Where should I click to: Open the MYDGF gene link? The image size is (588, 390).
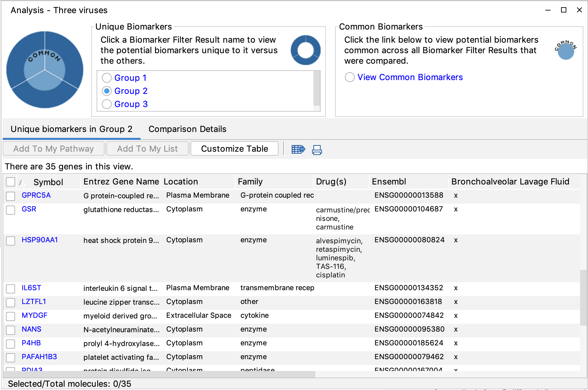coord(34,315)
